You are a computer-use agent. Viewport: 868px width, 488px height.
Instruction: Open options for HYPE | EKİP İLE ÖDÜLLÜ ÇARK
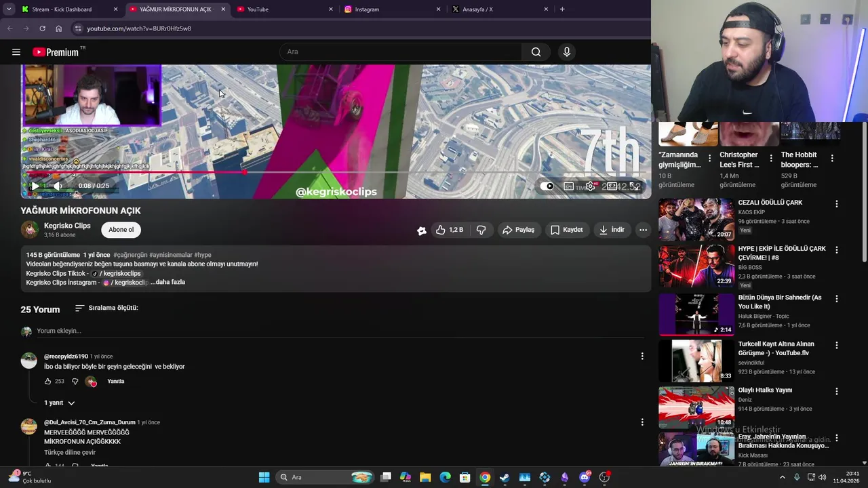pyautogui.click(x=837, y=249)
